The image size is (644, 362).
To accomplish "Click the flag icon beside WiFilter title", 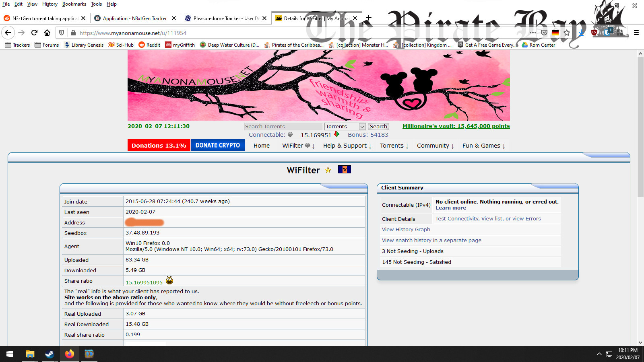I will [345, 169].
